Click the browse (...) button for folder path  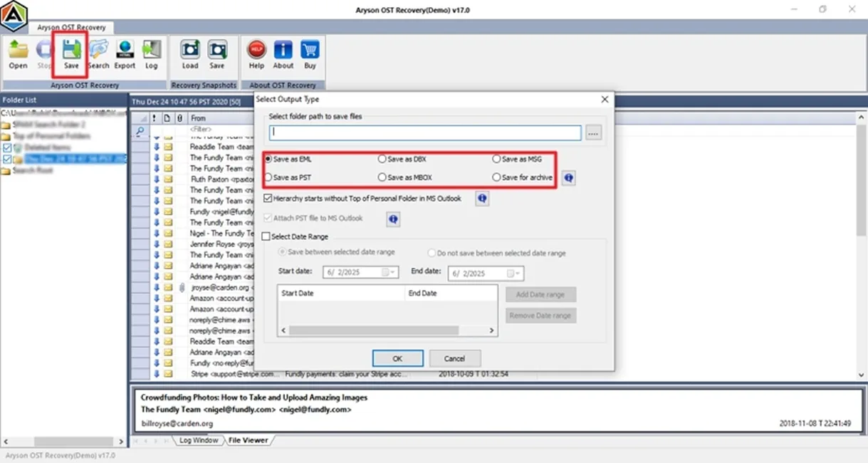(x=595, y=132)
